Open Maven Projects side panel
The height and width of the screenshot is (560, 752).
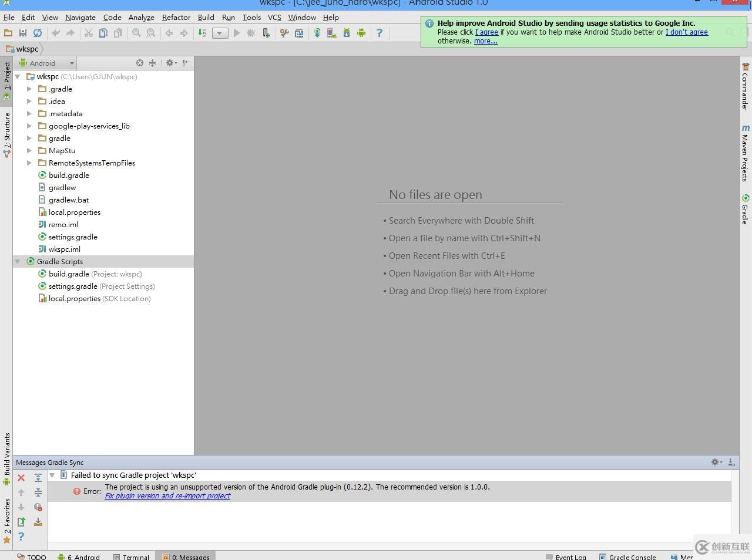click(x=745, y=153)
